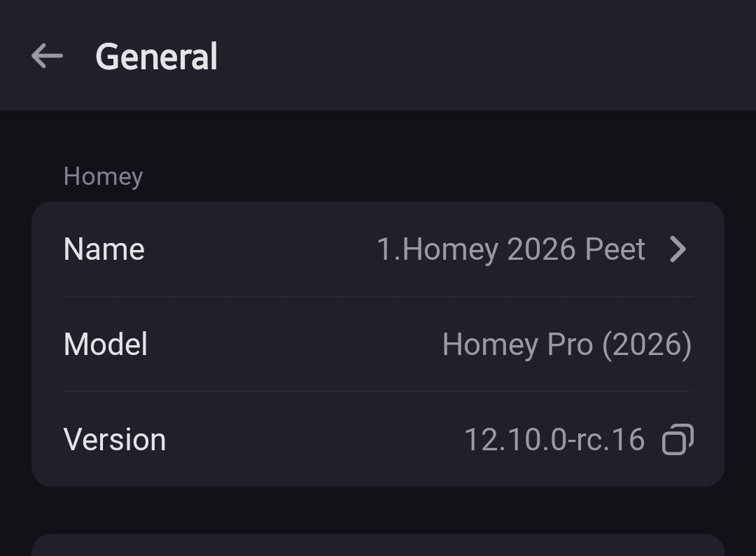
Task: Click the word "Peet" in the name
Action: (615, 249)
